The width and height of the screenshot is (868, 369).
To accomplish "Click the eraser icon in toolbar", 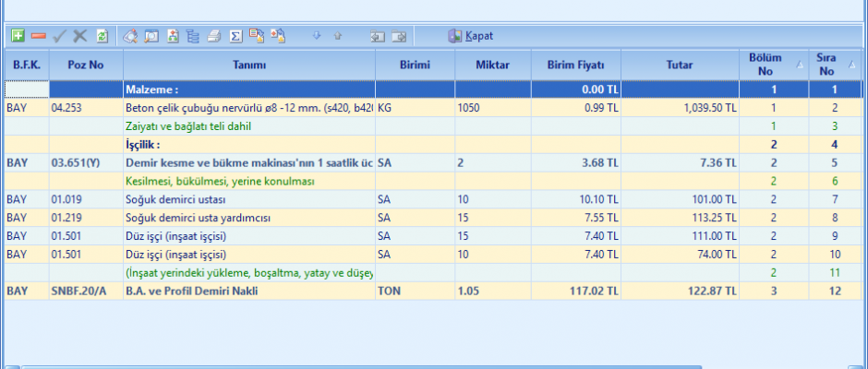I will 130,36.
